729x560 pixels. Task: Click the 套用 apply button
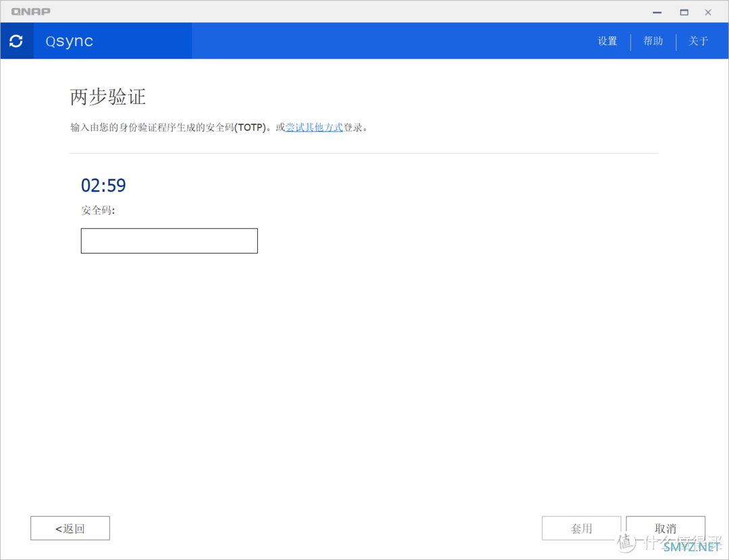[581, 528]
